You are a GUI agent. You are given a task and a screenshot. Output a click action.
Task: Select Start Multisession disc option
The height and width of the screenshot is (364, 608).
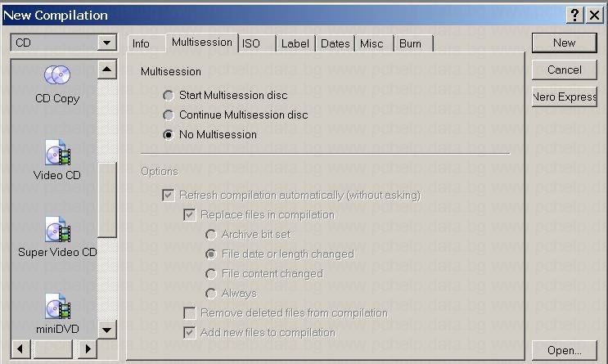click(169, 96)
